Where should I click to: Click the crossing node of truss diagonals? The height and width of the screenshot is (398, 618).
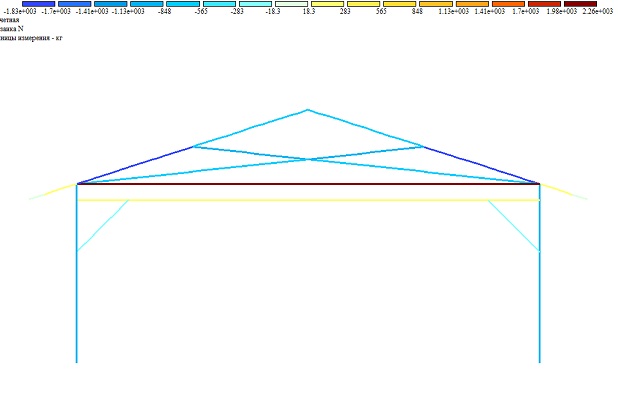pos(309,159)
